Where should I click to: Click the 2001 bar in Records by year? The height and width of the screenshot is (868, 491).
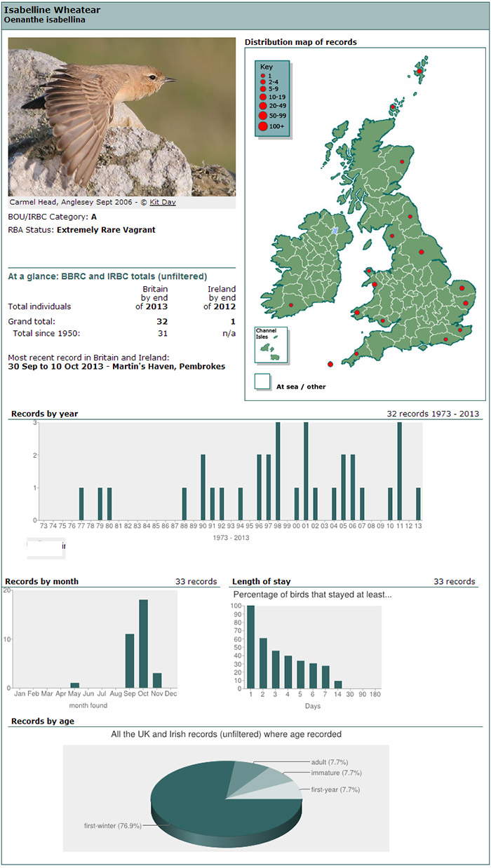point(306,471)
